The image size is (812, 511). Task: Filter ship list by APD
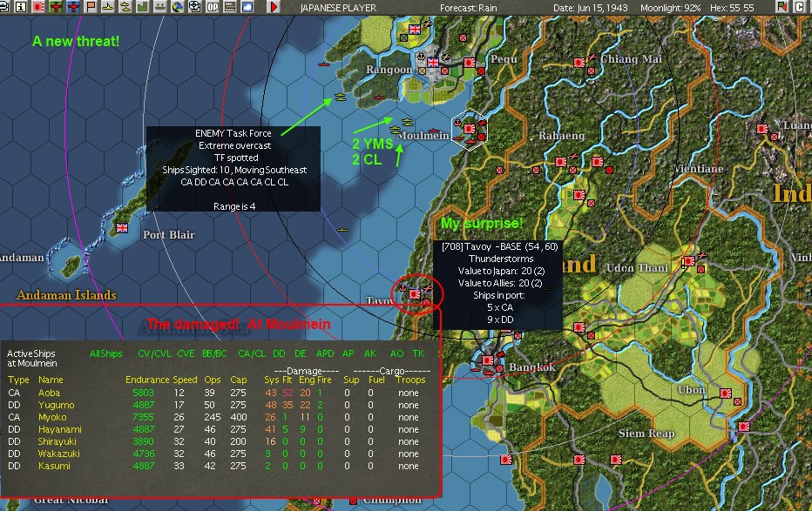[325, 353]
